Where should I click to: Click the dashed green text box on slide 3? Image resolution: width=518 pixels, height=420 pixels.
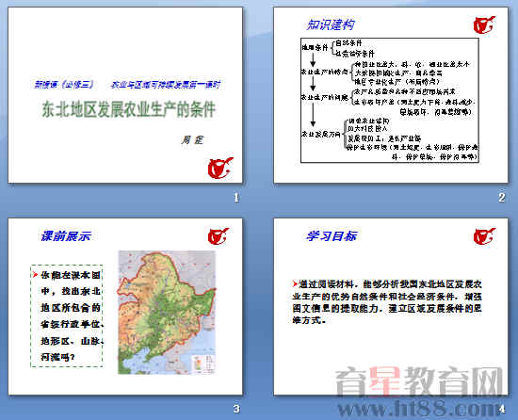67,315
